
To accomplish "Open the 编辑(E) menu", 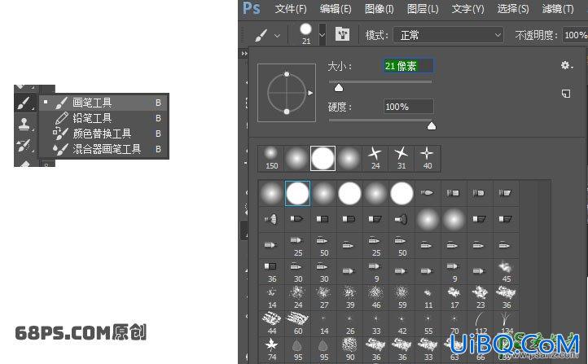I will 336,9.
